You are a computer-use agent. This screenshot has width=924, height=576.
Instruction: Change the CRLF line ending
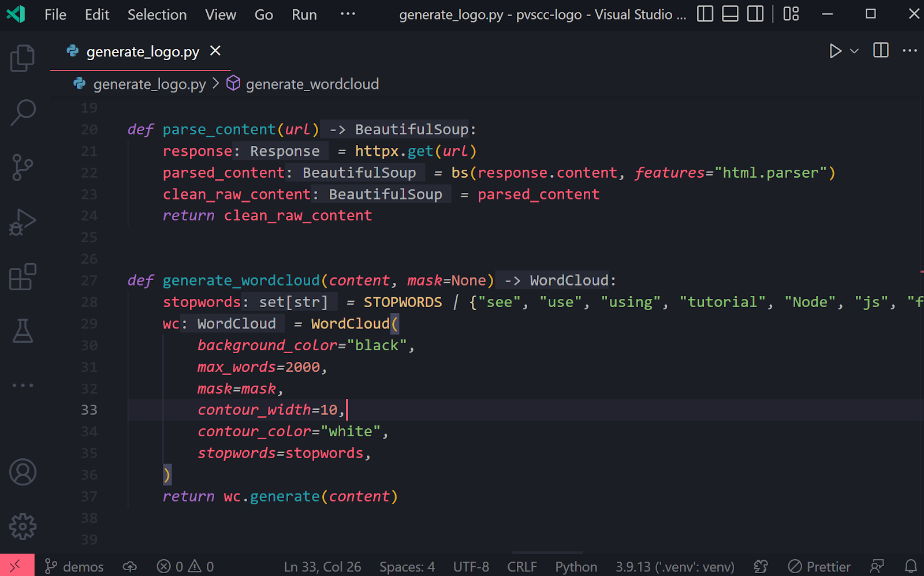coord(521,566)
